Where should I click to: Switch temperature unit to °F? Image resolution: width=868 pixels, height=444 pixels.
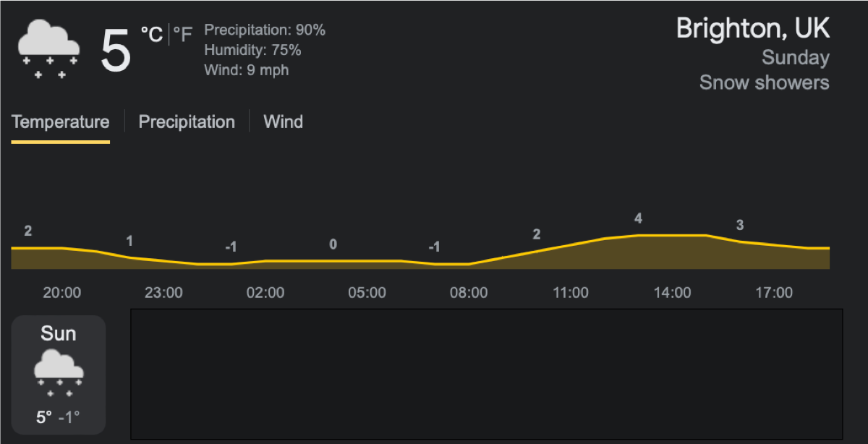(x=183, y=34)
